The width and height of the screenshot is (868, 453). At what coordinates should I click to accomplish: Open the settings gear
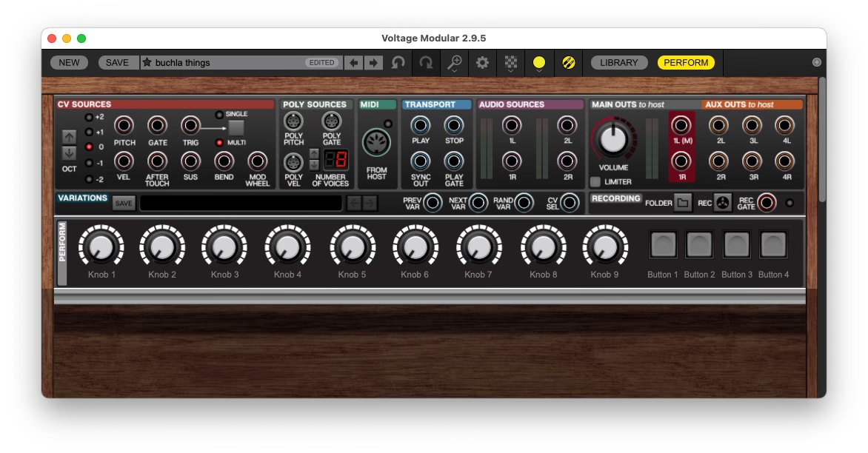click(x=482, y=62)
